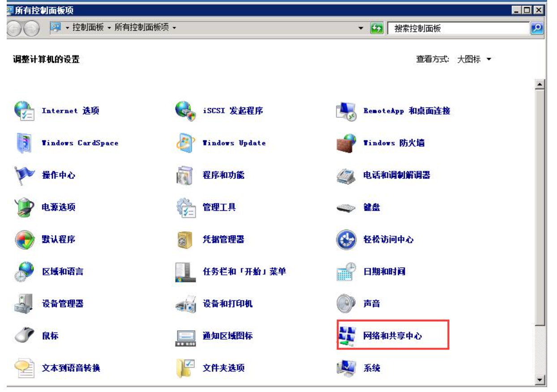Expand the 查看方式 大图标 dropdown
Viewport: 557px width, 392px height.
(488, 60)
